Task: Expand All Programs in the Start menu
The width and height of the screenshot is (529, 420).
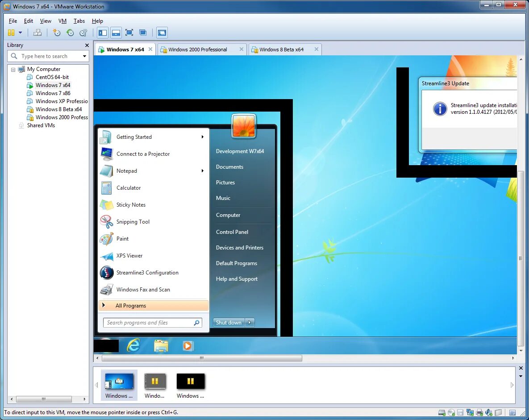Action: pyautogui.click(x=154, y=306)
